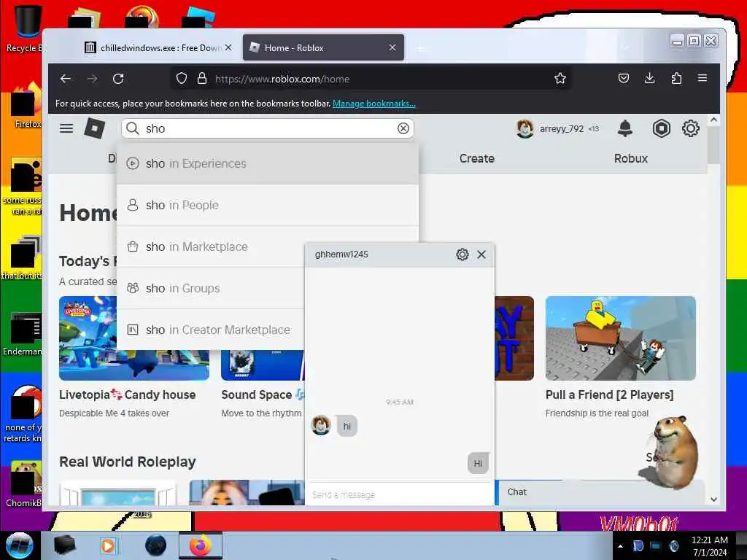Click the Real World Roleplay heading
Image resolution: width=747 pixels, height=560 pixels.
click(x=128, y=462)
